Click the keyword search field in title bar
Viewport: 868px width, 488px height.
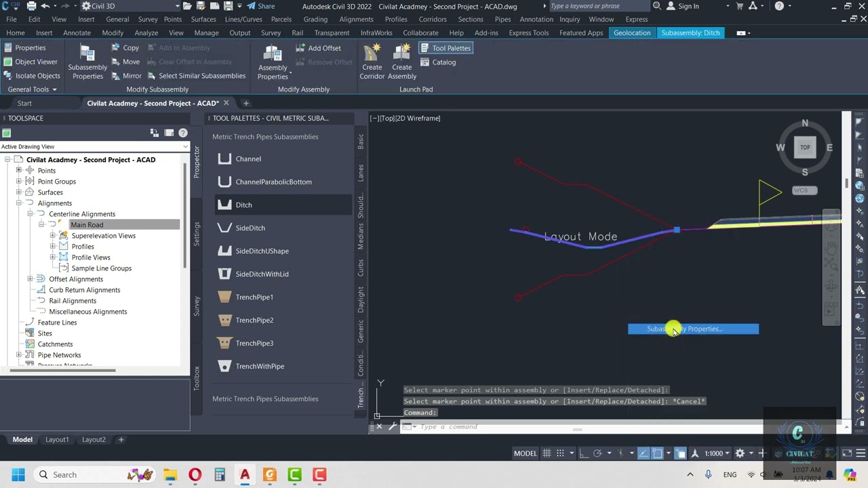[599, 6]
